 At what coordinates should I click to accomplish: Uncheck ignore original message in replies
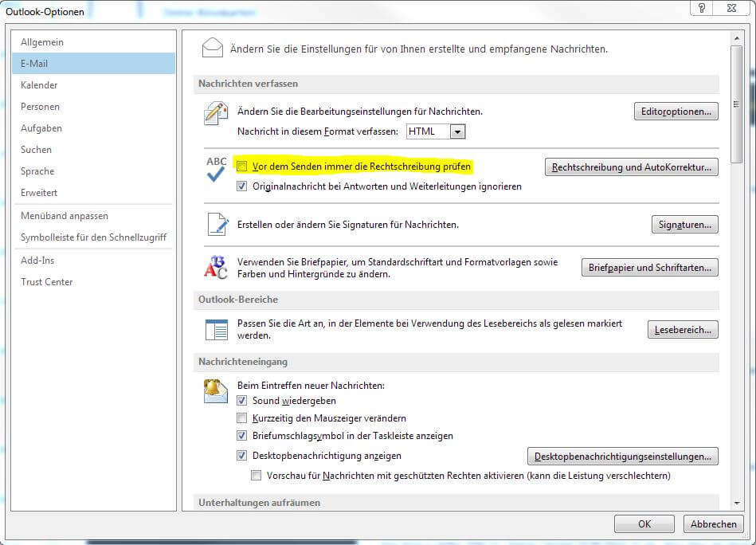tap(242, 186)
